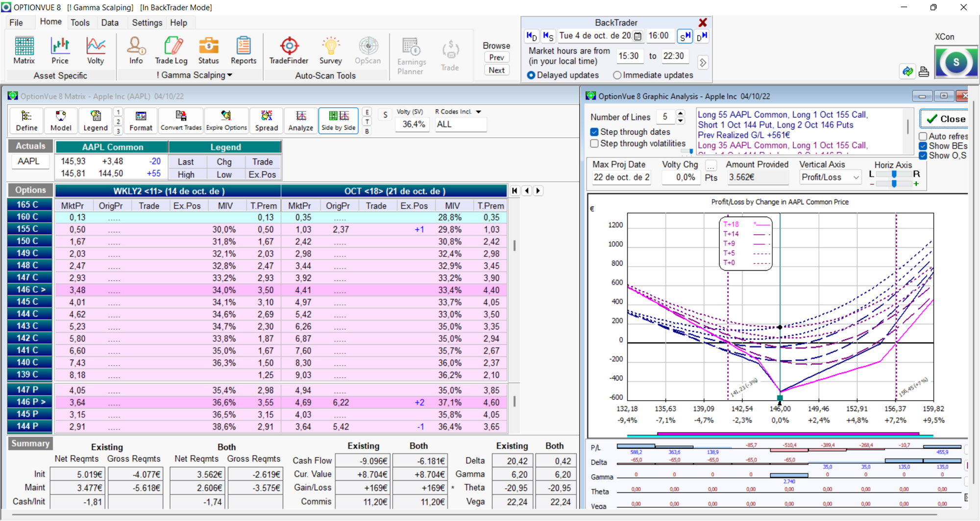Click the S button beside Volty

click(385, 115)
